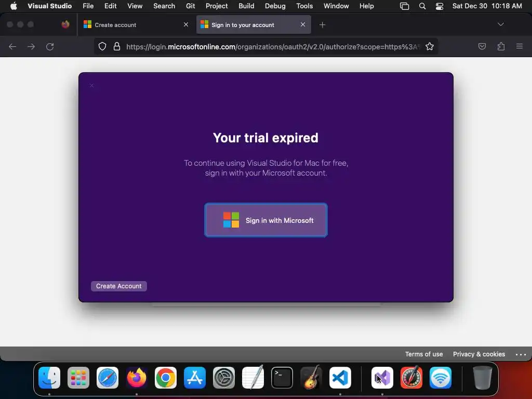
Task: Open Launchpad from the dock
Action: pos(78,378)
